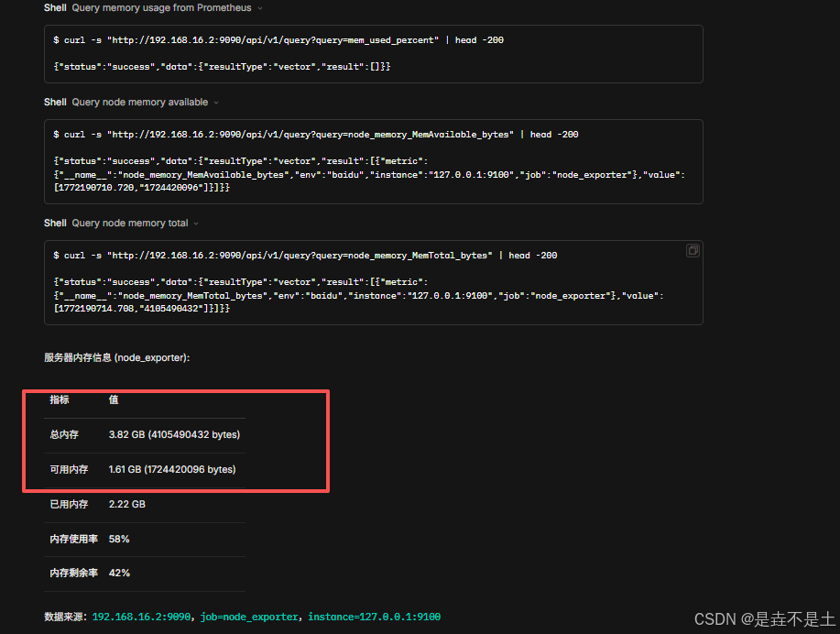Click the 'Shell' label of the memory total step
This screenshot has width=840, height=634.
click(x=55, y=224)
